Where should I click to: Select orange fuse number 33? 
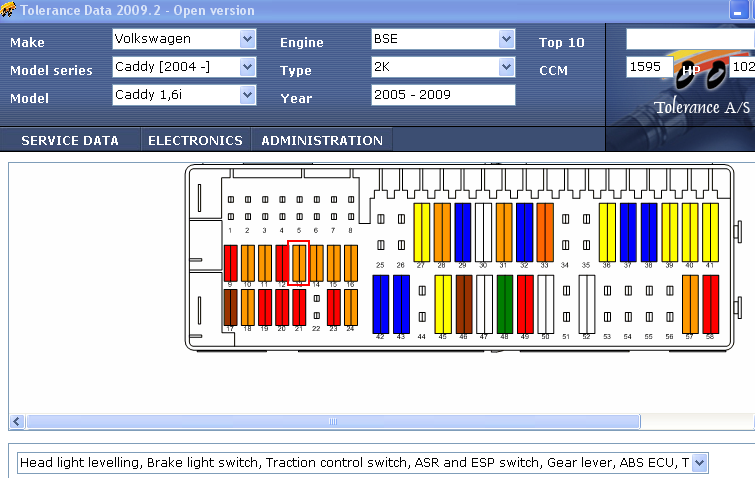coord(545,233)
